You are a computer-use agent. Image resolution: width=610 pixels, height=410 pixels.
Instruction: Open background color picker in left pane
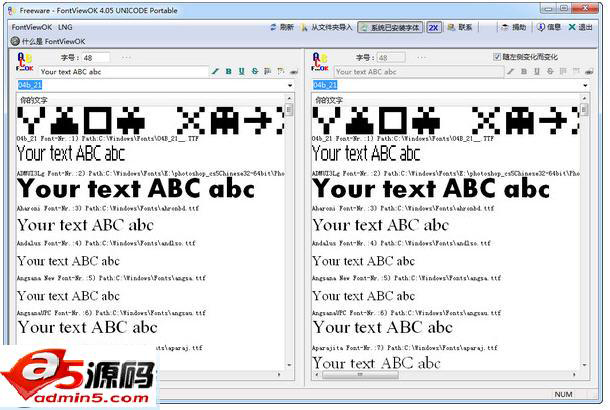click(280, 71)
